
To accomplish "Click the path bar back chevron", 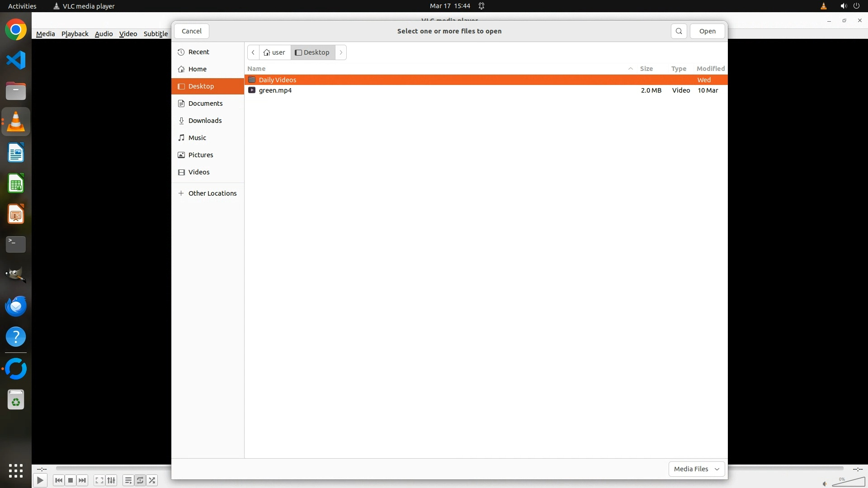I will coord(253,52).
